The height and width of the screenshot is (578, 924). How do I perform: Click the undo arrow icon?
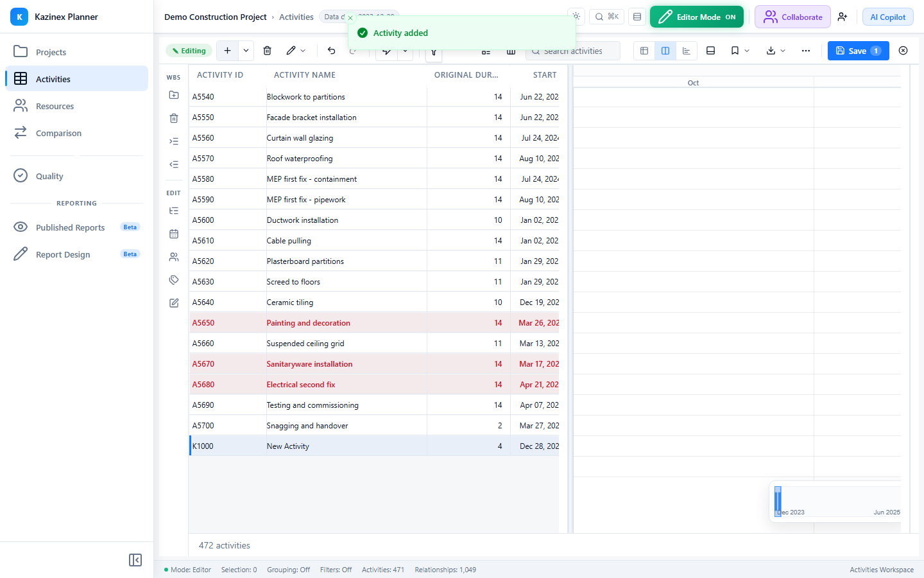click(x=331, y=51)
